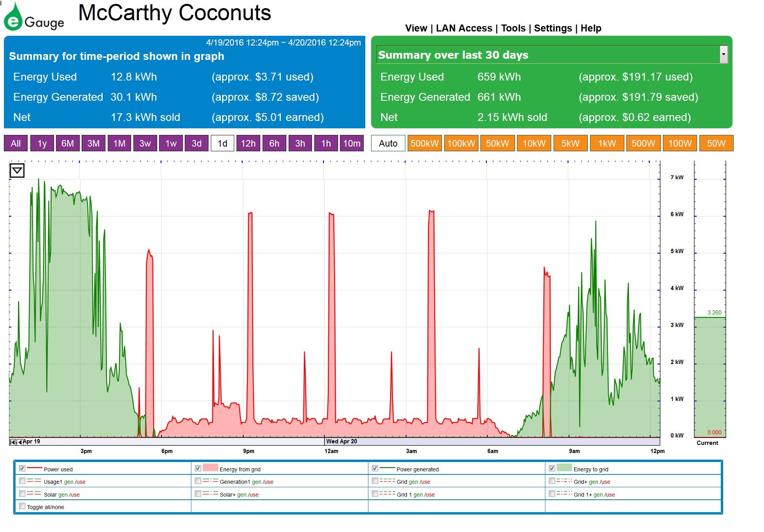Open the graph menu triangle icon

point(17,170)
